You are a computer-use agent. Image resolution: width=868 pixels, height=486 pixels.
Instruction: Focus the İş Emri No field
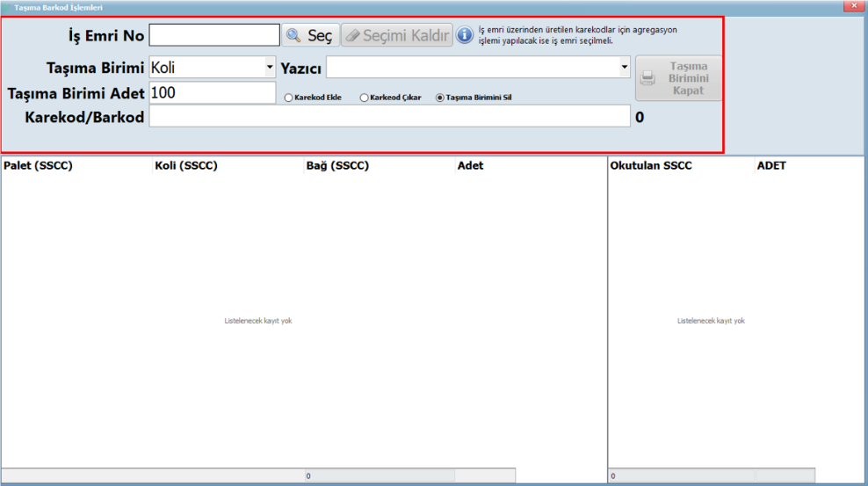point(214,35)
